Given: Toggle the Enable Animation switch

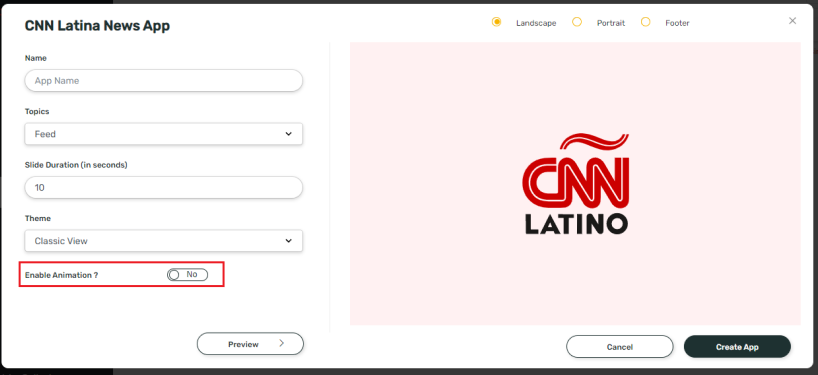Looking at the screenshot, I should pos(187,274).
